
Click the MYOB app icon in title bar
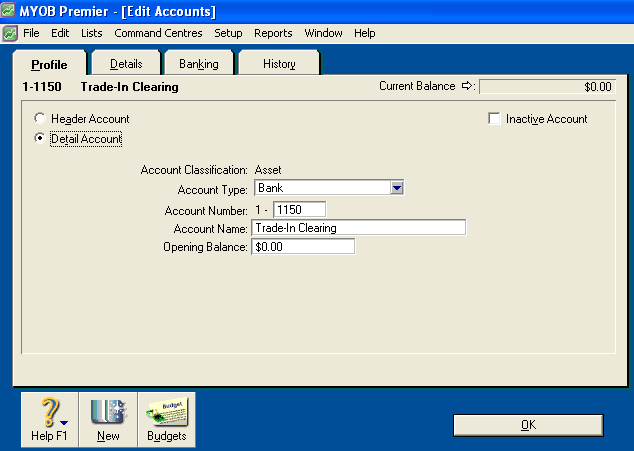pyautogui.click(x=8, y=10)
